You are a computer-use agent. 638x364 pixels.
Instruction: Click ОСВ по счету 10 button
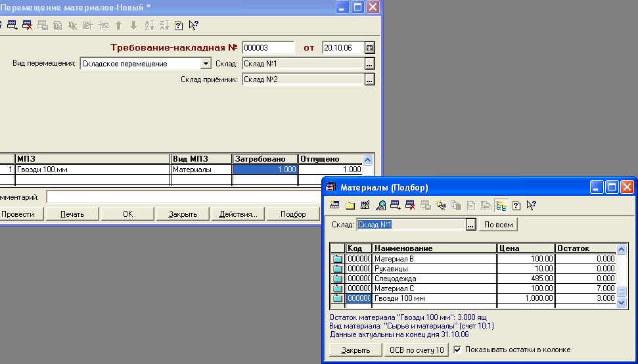(417, 350)
